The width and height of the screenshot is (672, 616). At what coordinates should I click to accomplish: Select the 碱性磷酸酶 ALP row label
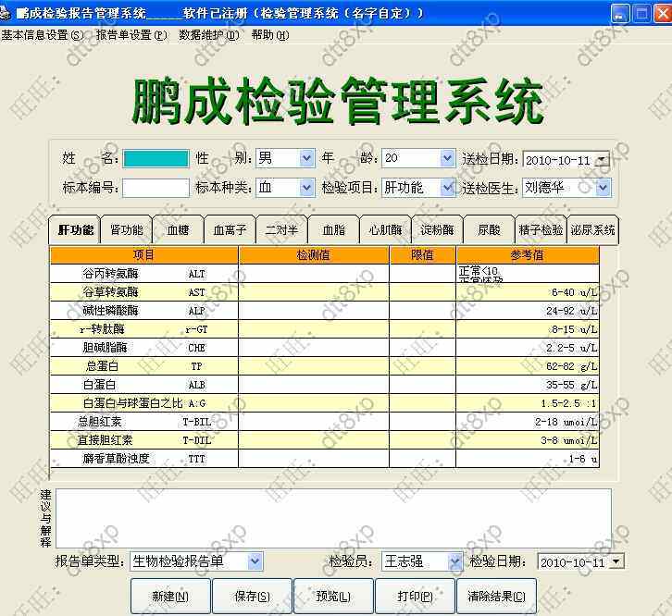[x=144, y=311]
